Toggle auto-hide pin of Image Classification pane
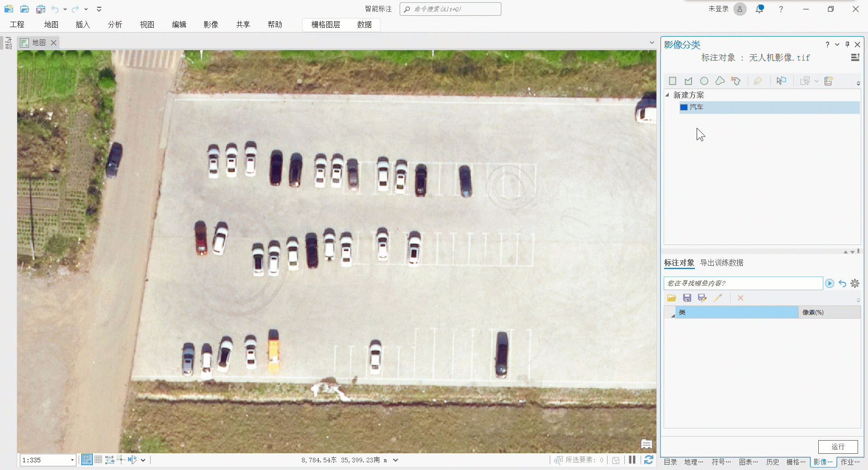This screenshot has height=470, width=868. point(847,44)
